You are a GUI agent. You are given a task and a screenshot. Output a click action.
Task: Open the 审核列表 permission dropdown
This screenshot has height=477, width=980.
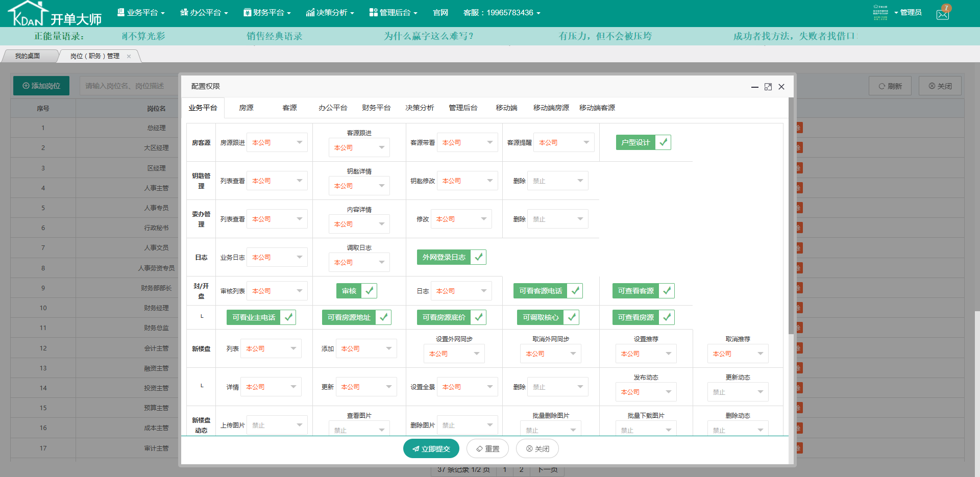277,291
